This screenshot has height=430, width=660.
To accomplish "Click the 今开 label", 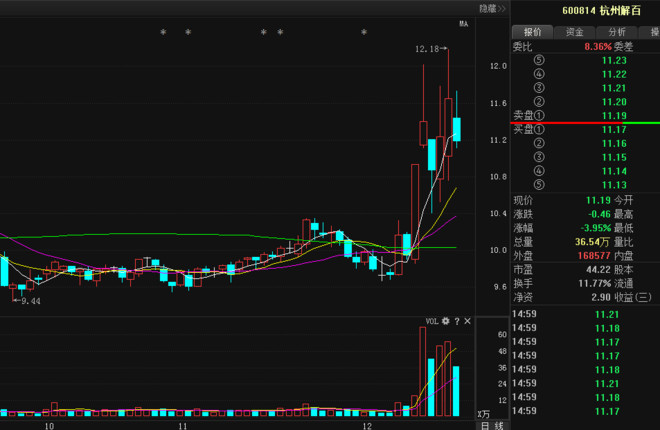I will (623, 200).
